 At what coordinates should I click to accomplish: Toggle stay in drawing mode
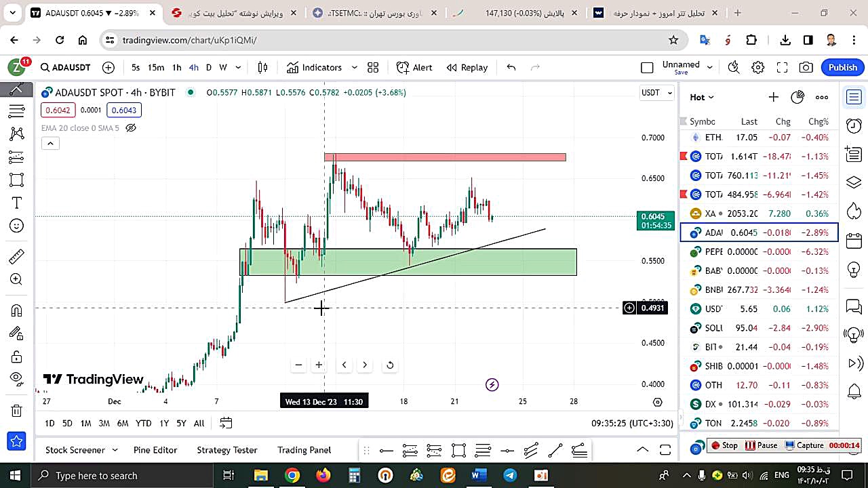[x=17, y=333]
